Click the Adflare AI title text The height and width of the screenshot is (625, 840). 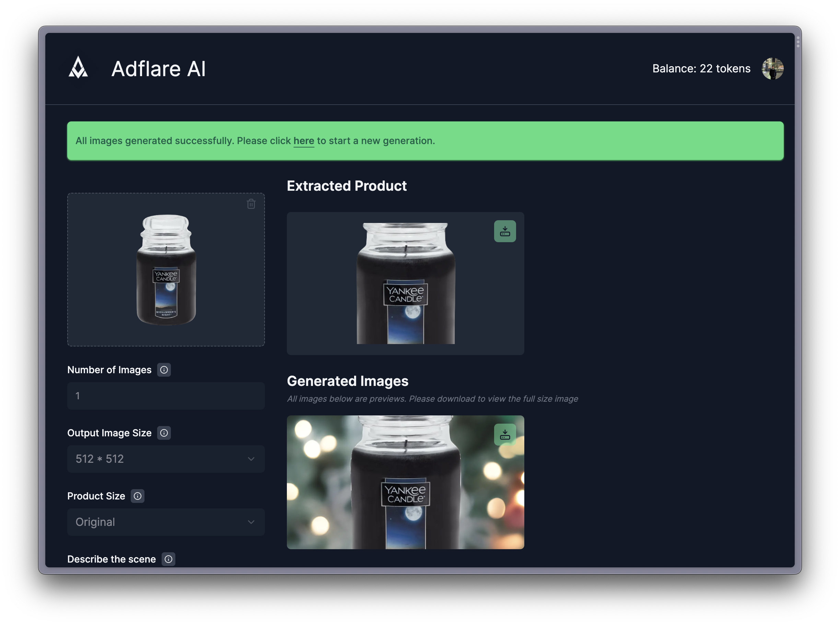point(159,69)
